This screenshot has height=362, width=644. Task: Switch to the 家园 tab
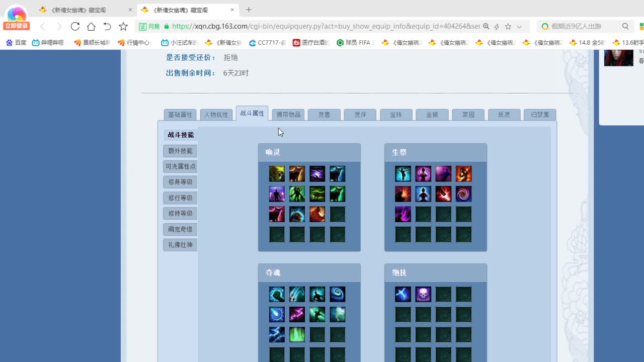click(x=468, y=115)
